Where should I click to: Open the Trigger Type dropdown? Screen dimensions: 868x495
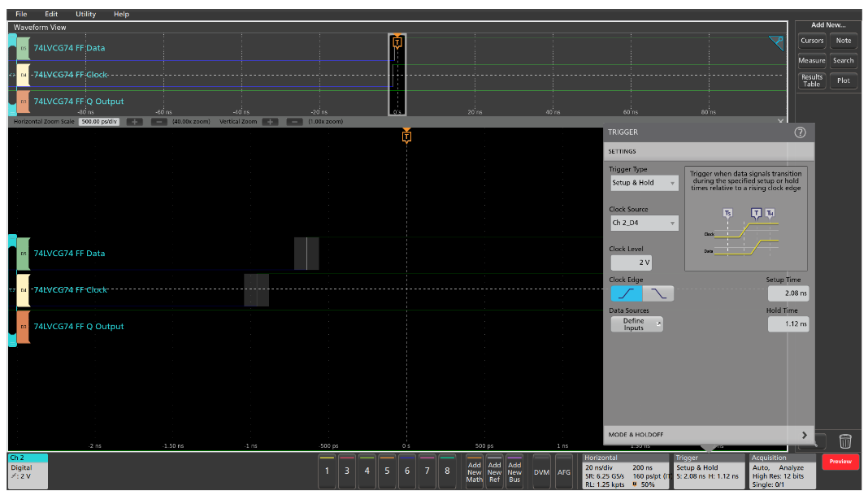pyautogui.click(x=644, y=183)
